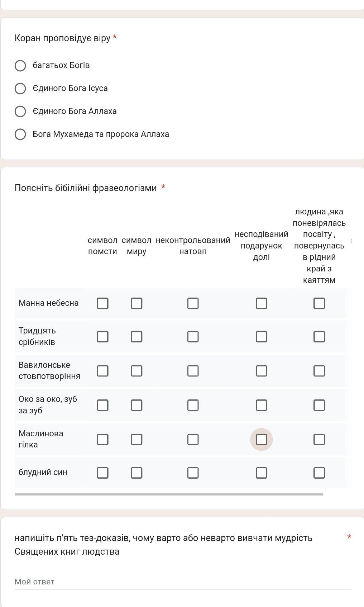Check 'несподіваний подарунок долі' for Маслинова гілка
The height and width of the screenshot is (607, 364).
tap(262, 439)
